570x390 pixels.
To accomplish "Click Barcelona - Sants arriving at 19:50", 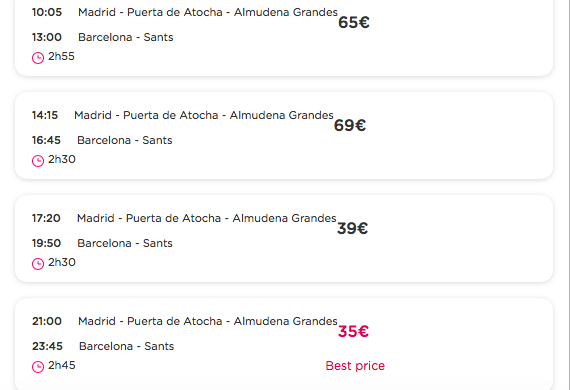I will click(x=125, y=243).
